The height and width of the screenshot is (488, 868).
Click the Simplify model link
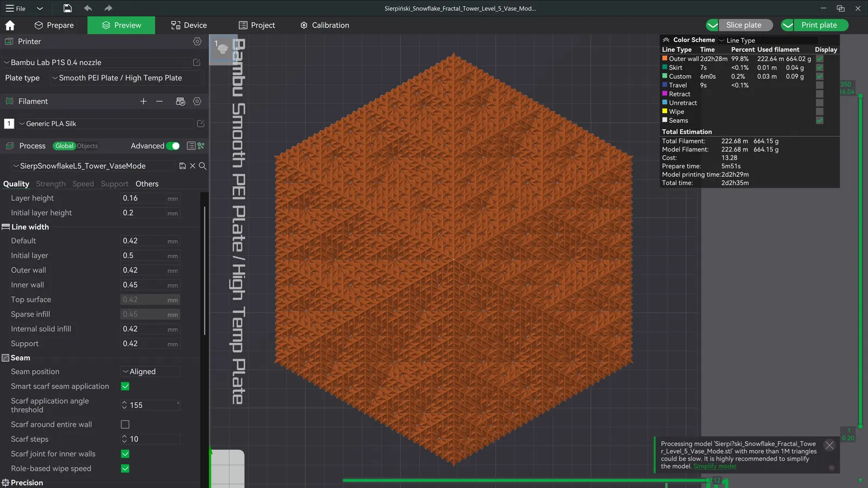tap(714, 466)
